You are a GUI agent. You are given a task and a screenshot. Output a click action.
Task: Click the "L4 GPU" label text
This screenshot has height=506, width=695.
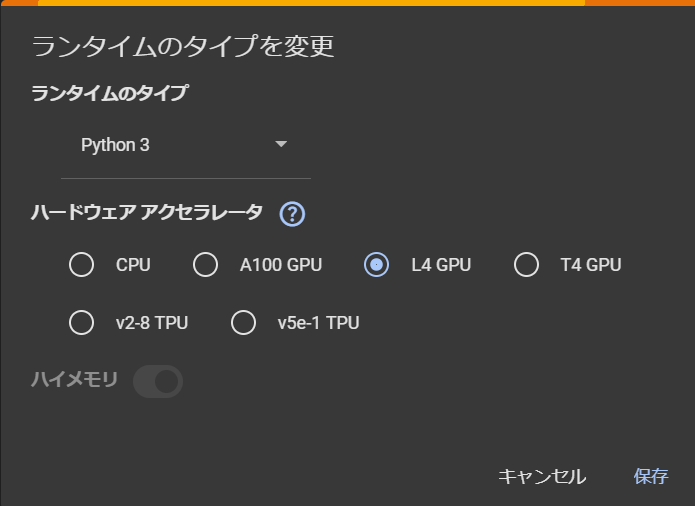tap(441, 265)
